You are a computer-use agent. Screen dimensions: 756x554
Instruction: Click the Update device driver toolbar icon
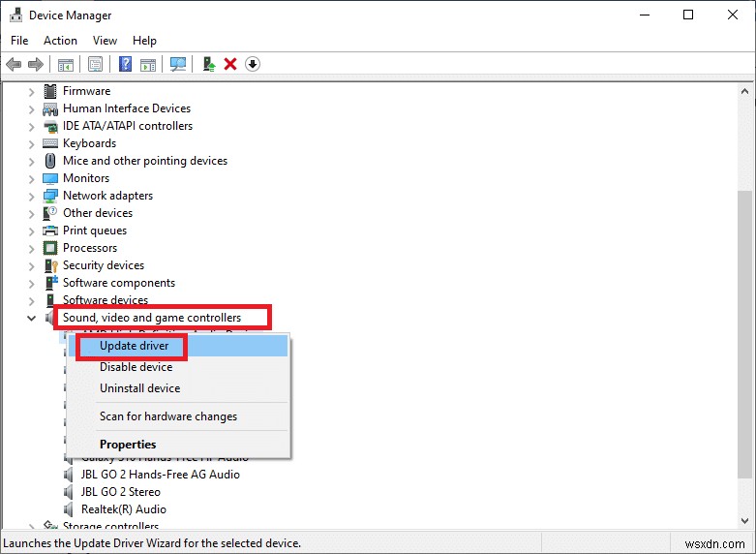pos(208,64)
